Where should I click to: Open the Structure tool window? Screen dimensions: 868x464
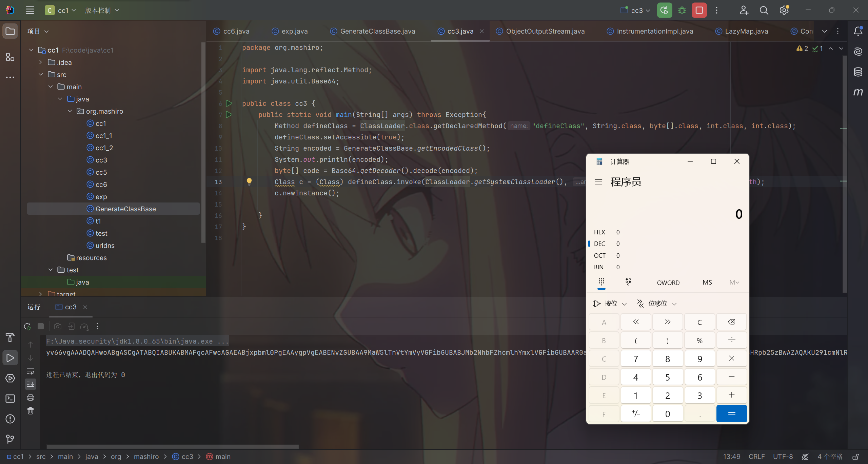(x=10, y=57)
